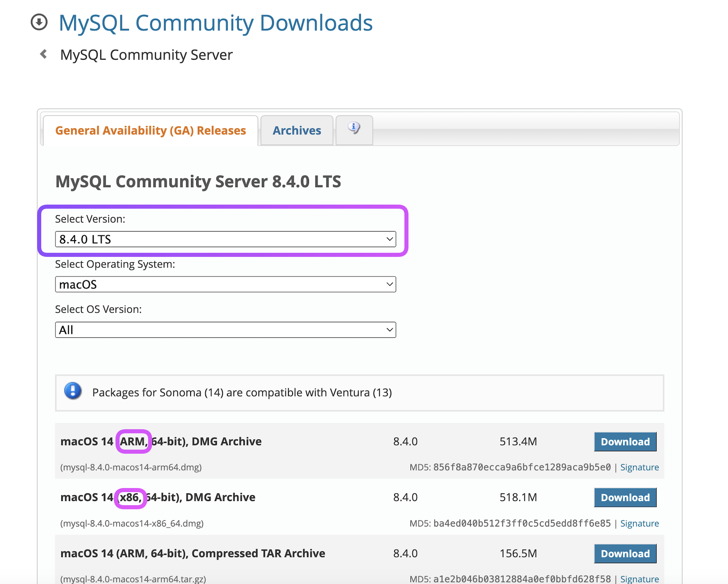Viewport: 728px width, 584px height.
Task: Open the information tab icon
Action: pyautogui.click(x=354, y=129)
